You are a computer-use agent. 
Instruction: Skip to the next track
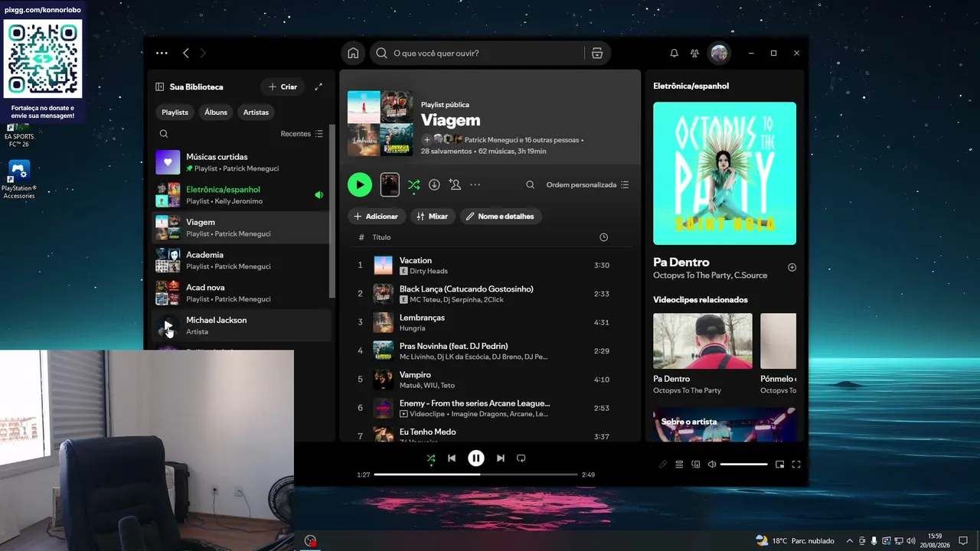501,458
